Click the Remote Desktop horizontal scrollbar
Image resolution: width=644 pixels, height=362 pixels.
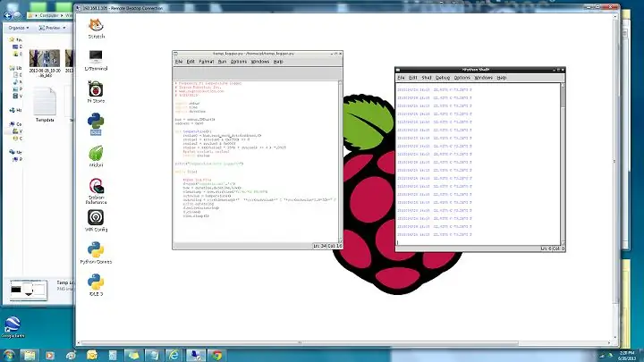[x=300, y=342]
